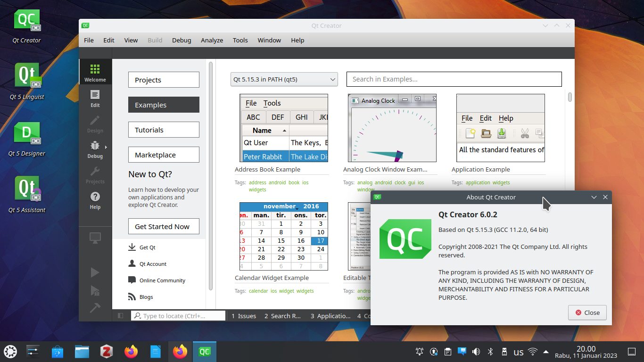This screenshot has width=644, height=362.
Task: Launch Zotero from taskbar
Action: click(x=107, y=352)
